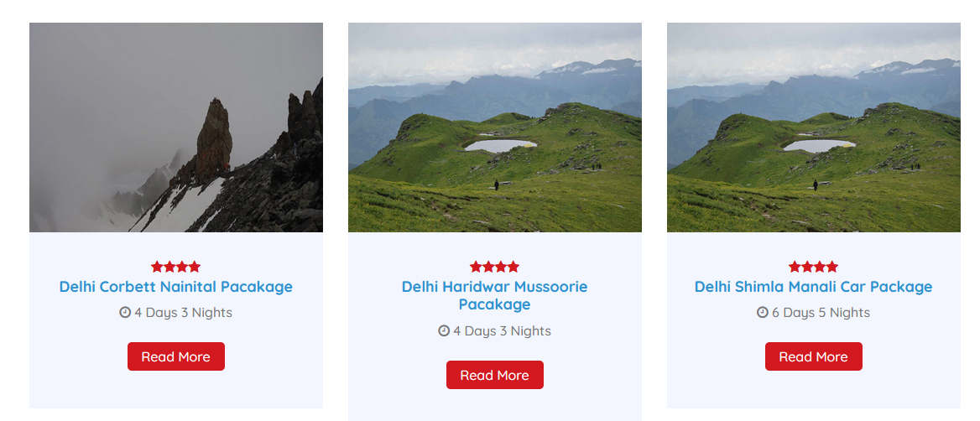Click the Shimla Manali package photo
The width and height of the screenshot is (980, 421).
pyautogui.click(x=814, y=127)
